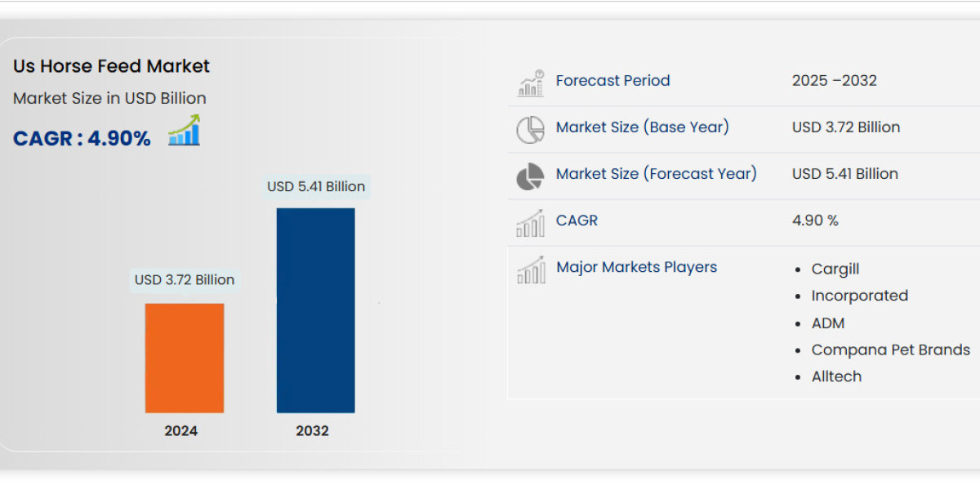Click the Forecast Period label
980x490 pixels.
pyautogui.click(x=612, y=80)
